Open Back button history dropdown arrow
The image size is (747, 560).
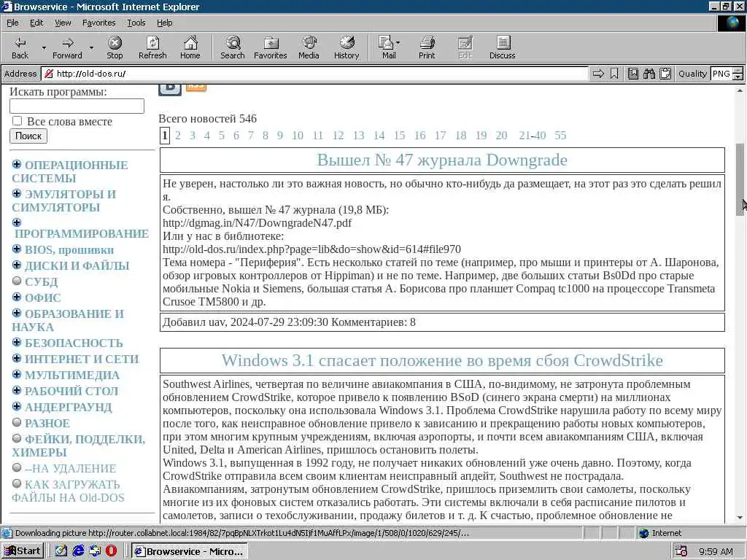point(44,47)
